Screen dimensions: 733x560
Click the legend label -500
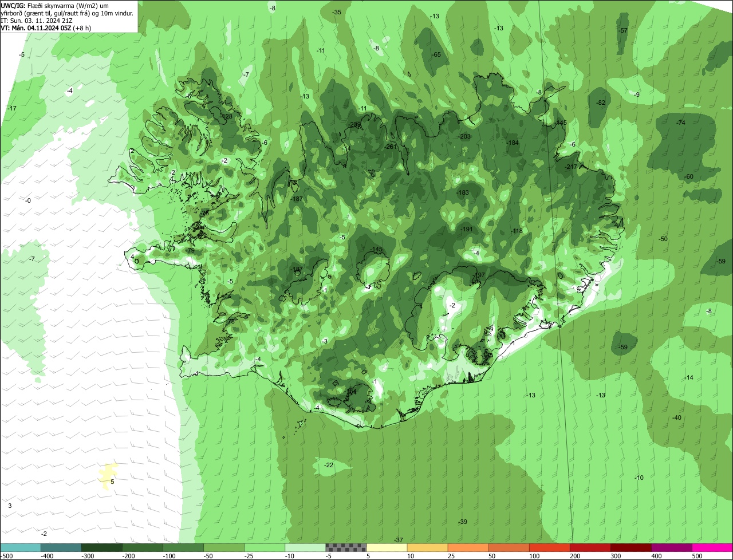[x=6, y=555]
